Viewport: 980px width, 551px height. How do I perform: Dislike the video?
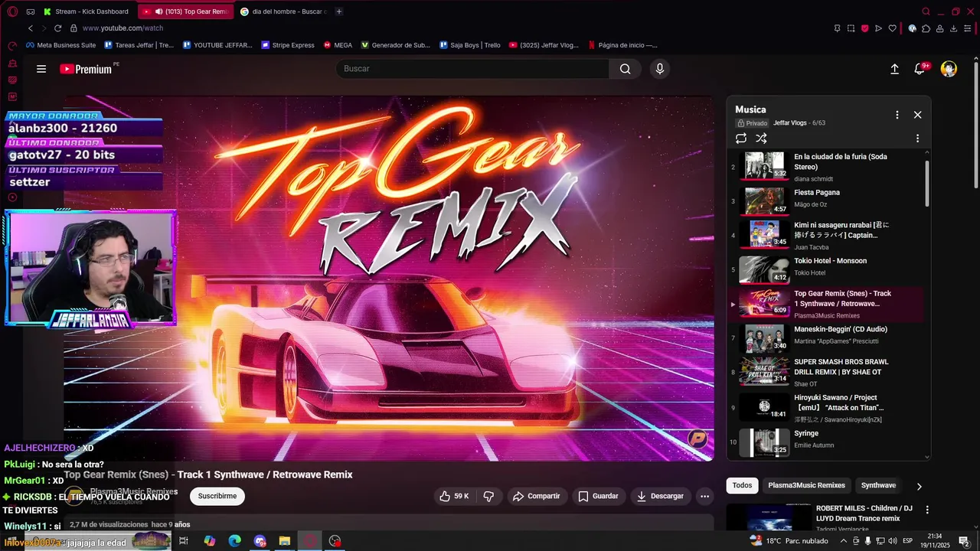[488, 496]
